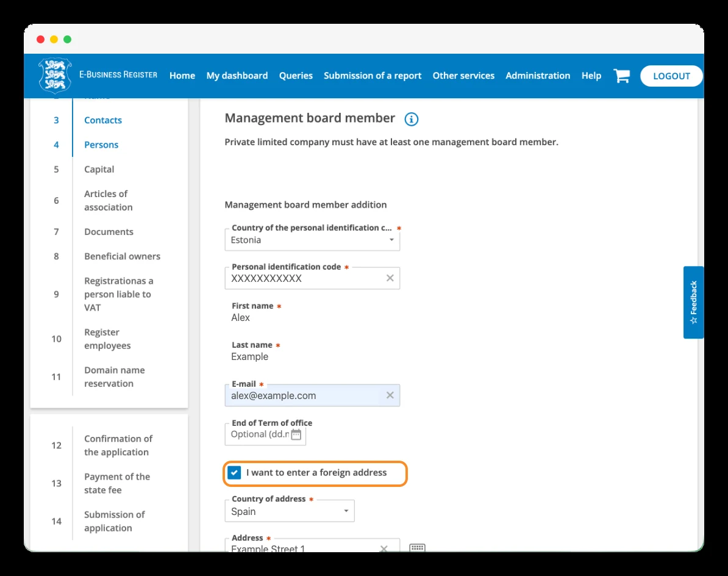The height and width of the screenshot is (576, 728).
Task: Open the Beneficial owners step
Action: point(122,256)
